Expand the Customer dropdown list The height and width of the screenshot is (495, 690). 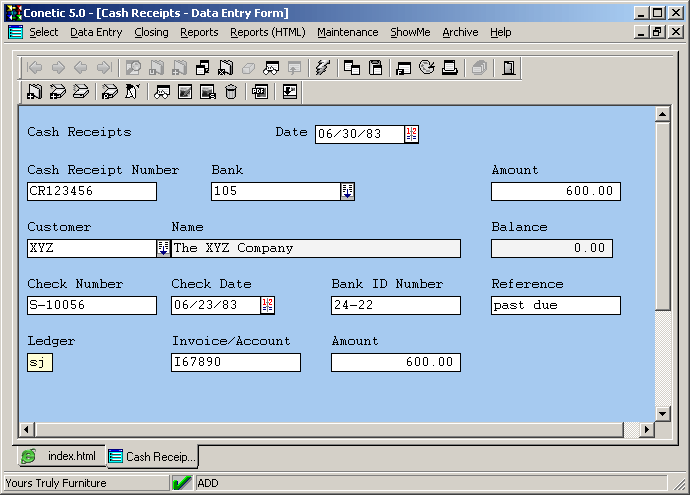163,248
